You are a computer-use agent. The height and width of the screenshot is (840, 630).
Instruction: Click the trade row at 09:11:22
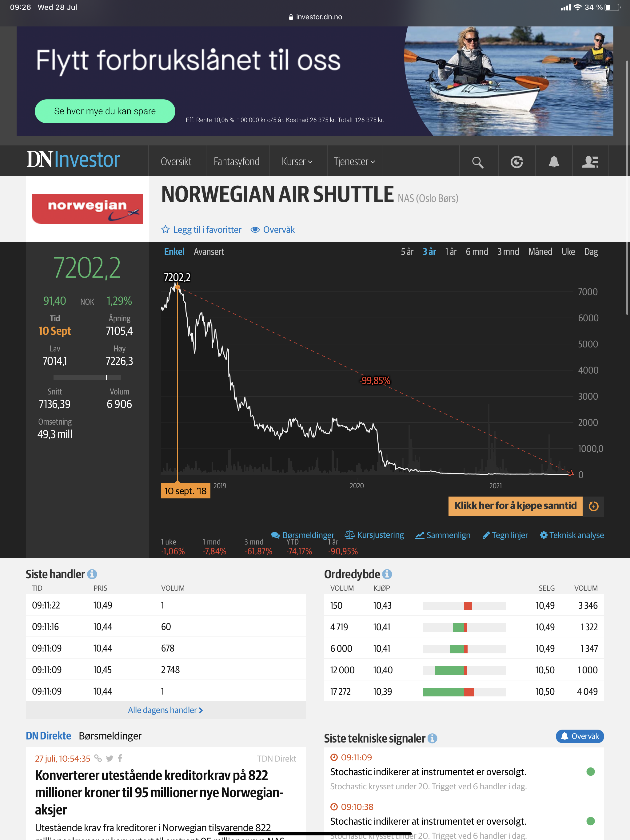pyautogui.click(x=166, y=605)
